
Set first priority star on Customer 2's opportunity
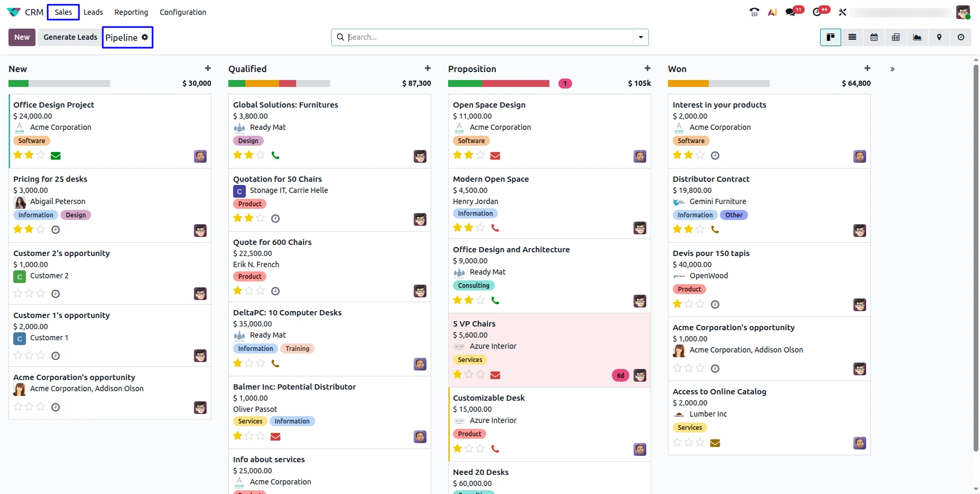click(x=18, y=293)
